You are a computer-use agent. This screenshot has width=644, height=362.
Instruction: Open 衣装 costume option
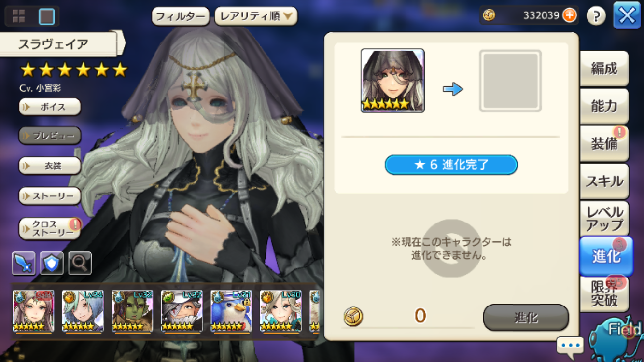50,166
